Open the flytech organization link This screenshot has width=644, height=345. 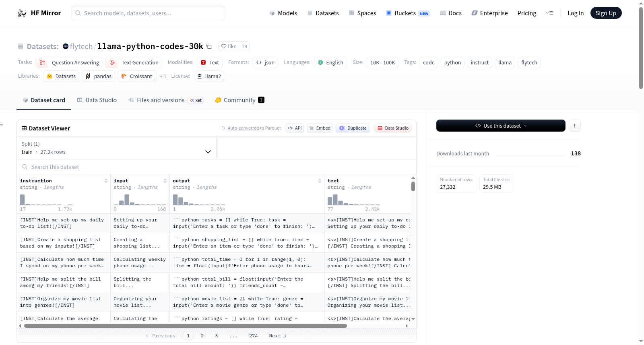click(x=81, y=46)
